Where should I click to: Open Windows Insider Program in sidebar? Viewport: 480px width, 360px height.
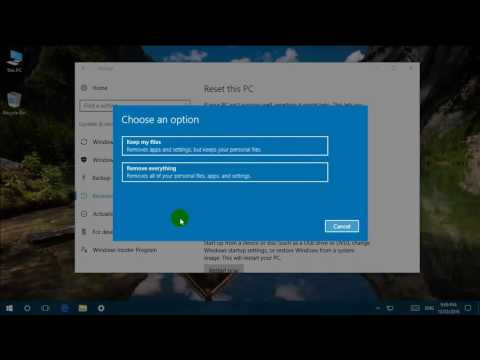125,250
